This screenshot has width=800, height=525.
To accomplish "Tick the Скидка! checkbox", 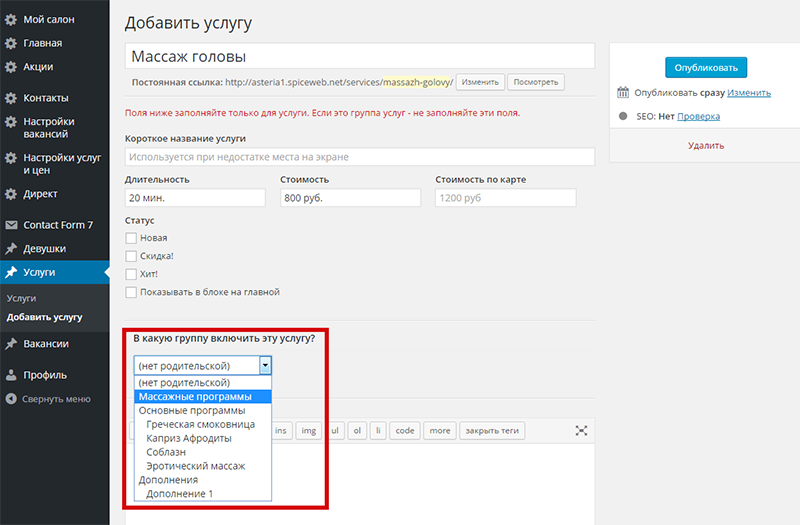I will pos(131,256).
